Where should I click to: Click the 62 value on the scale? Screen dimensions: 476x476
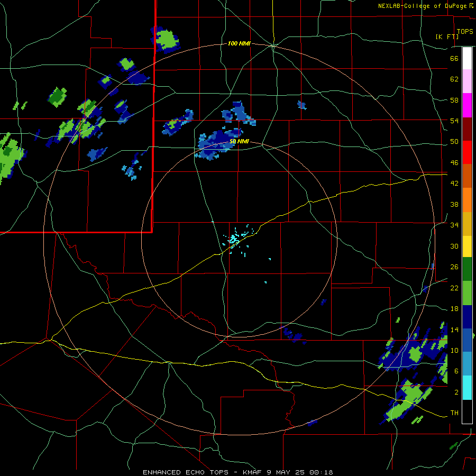point(454,79)
